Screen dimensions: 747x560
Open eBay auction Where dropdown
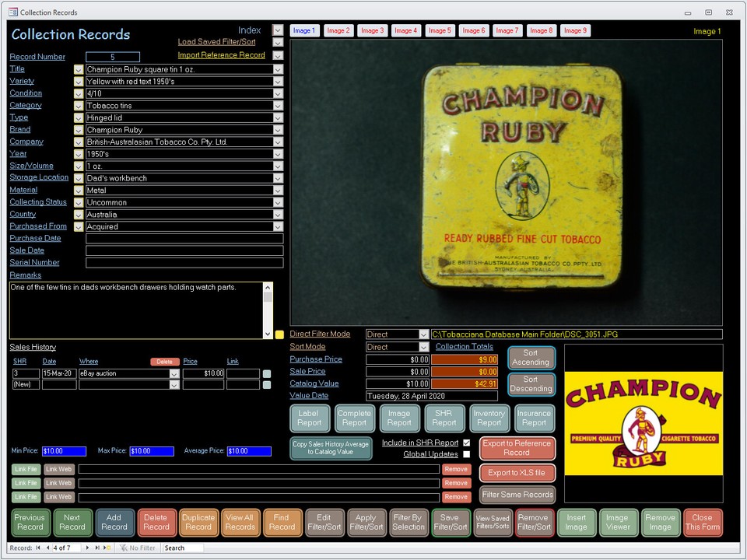(x=174, y=374)
